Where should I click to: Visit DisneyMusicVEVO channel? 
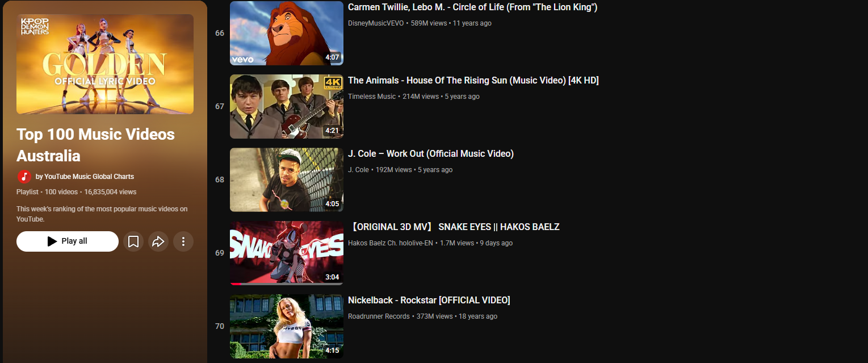coord(376,23)
